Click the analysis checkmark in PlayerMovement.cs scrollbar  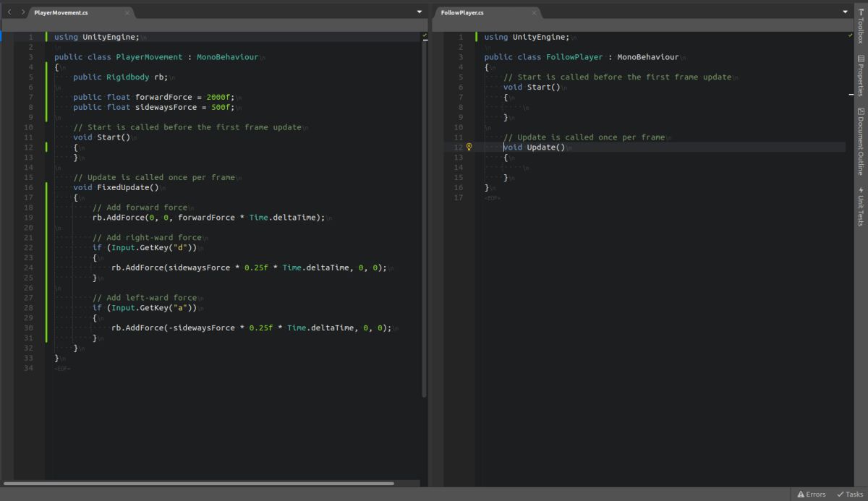coord(424,35)
